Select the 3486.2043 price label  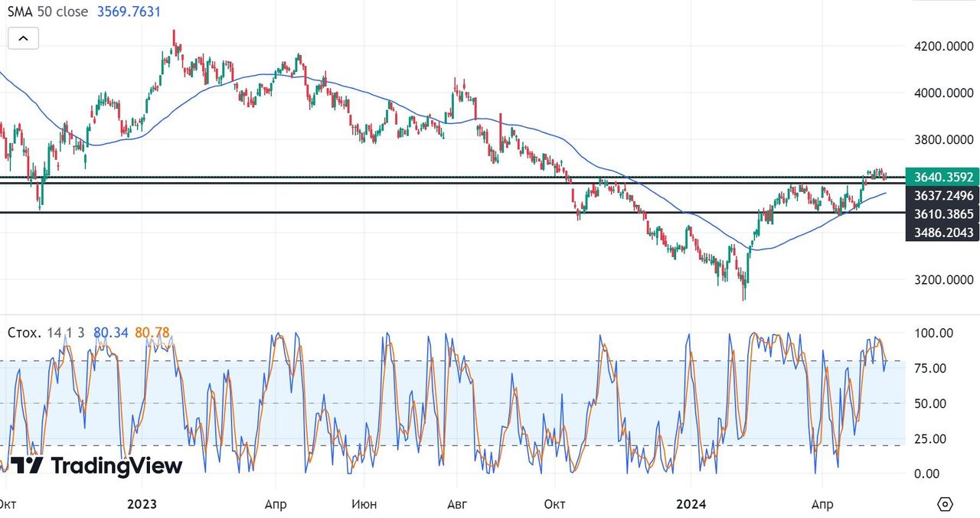[x=942, y=232]
